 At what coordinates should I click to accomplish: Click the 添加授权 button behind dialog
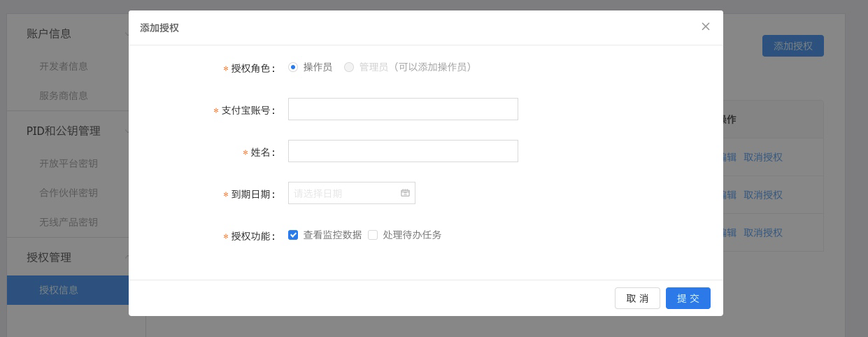point(792,46)
